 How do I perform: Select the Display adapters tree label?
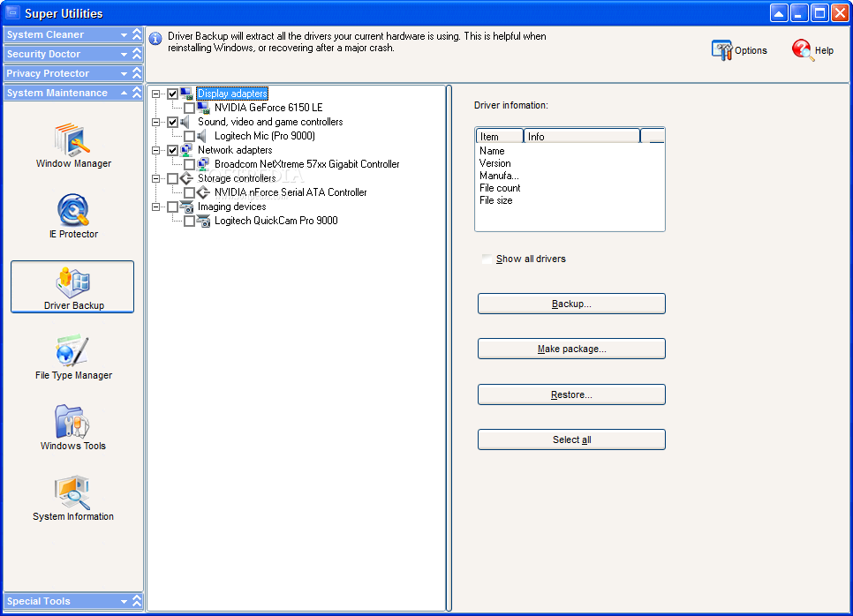[x=232, y=94]
